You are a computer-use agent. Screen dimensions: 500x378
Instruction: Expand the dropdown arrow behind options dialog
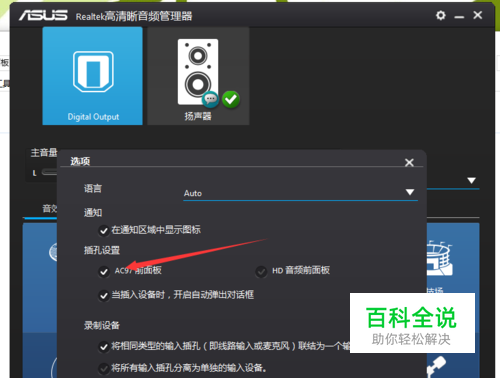[471, 181]
